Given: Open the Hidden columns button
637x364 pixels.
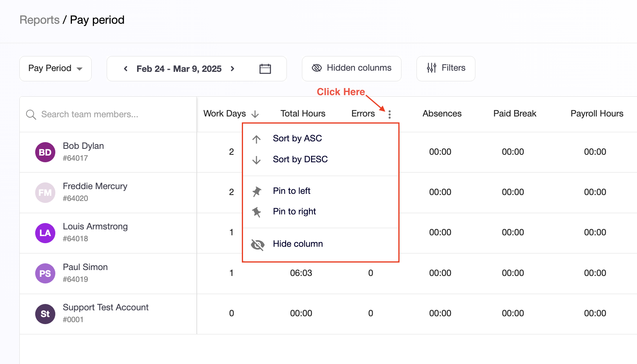Looking at the screenshot, I should tap(352, 69).
